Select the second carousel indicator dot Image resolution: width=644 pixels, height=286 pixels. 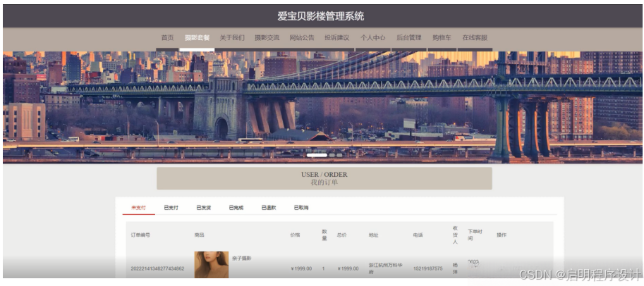click(332, 156)
